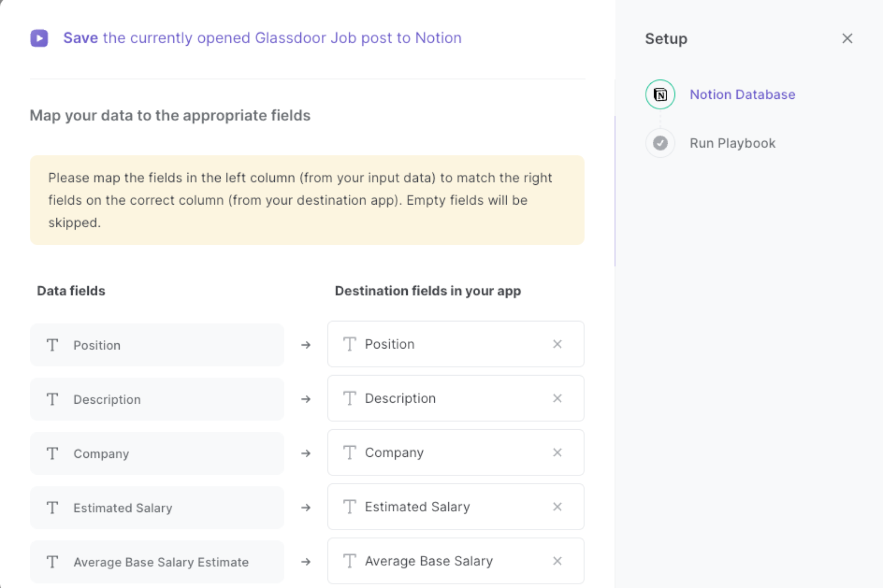Image resolution: width=883 pixels, height=588 pixels.
Task: Click the arrow between the Description fields
Action: click(306, 399)
